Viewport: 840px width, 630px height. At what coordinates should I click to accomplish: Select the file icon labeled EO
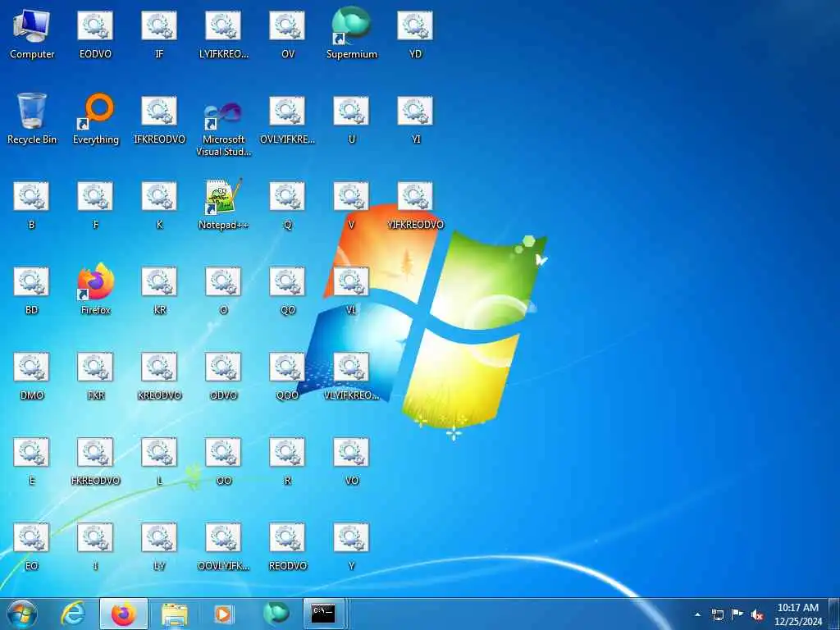pyautogui.click(x=32, y=546)
